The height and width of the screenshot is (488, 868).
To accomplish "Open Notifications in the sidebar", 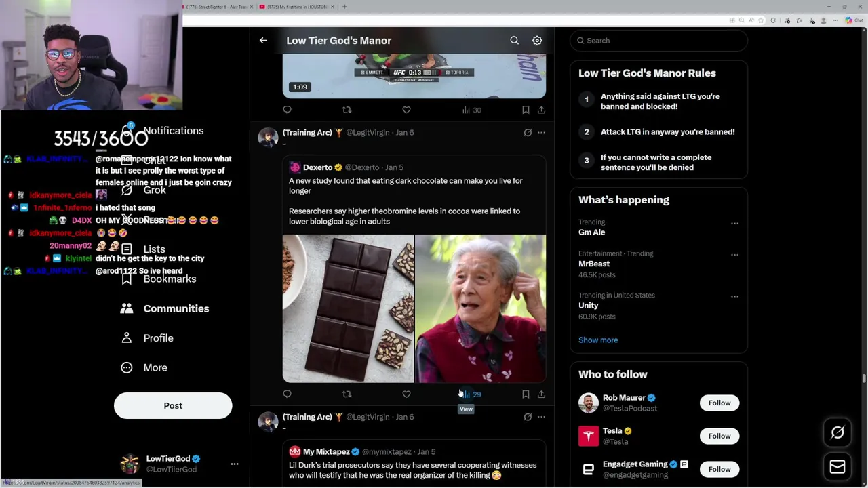I will [x=161, y=130].
